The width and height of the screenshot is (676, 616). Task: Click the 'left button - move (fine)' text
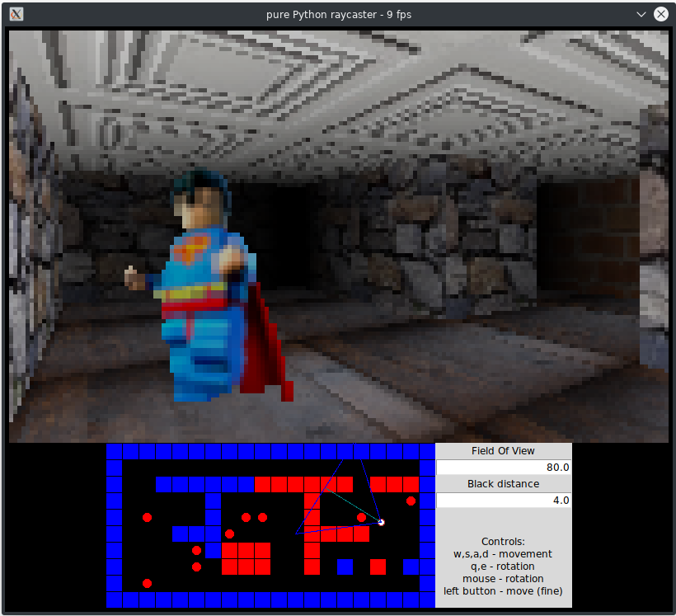point(503,591)
